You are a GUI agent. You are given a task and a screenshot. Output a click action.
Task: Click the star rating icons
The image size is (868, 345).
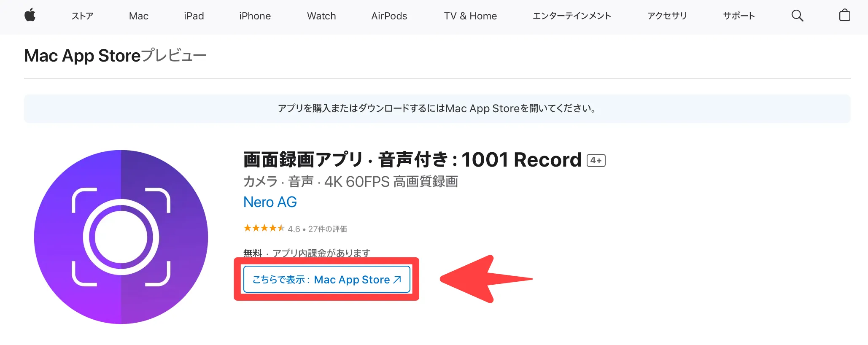click(x=264, y=228)
